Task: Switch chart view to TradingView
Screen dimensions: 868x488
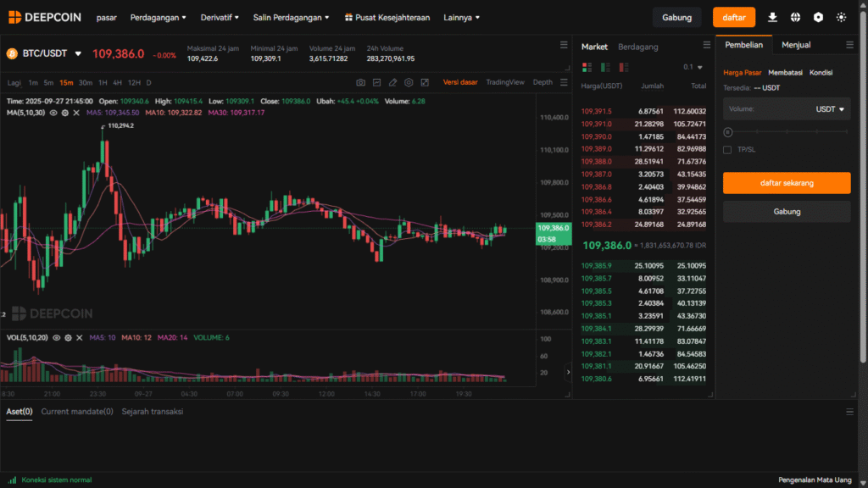Action: pos(506,82)
